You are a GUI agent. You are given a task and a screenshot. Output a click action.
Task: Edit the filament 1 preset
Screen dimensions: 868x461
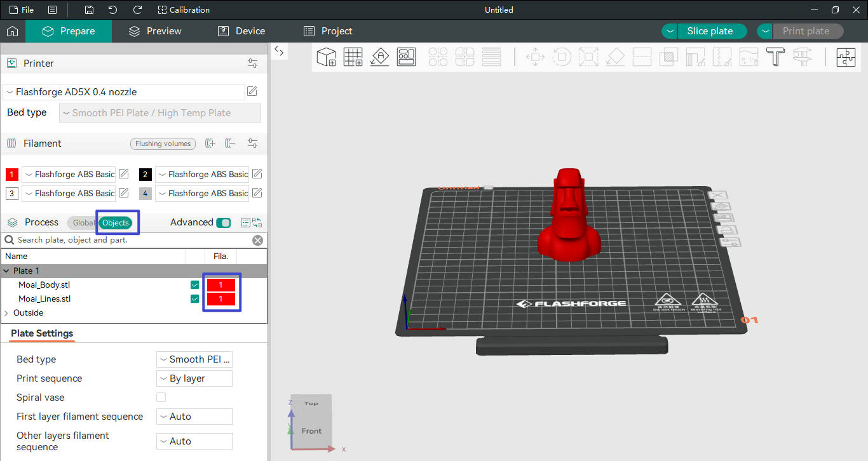click(124, 174)
